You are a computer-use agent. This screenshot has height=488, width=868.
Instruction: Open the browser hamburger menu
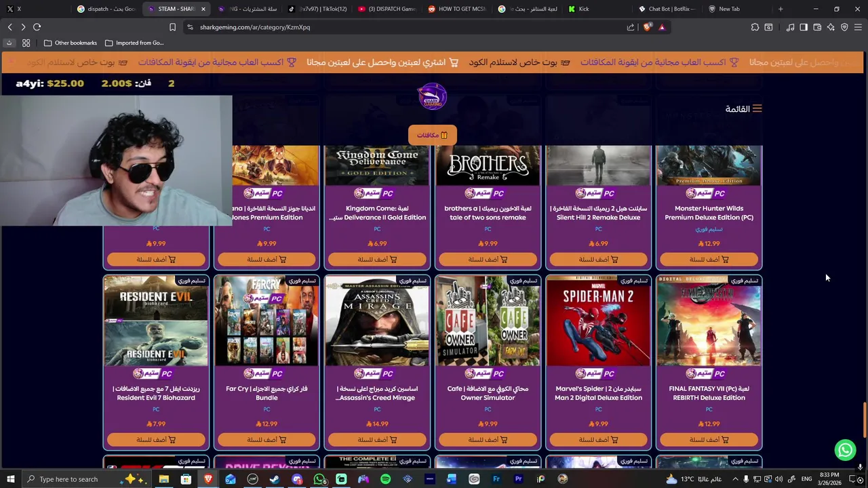pyautogui.click(x=858, y=27)
